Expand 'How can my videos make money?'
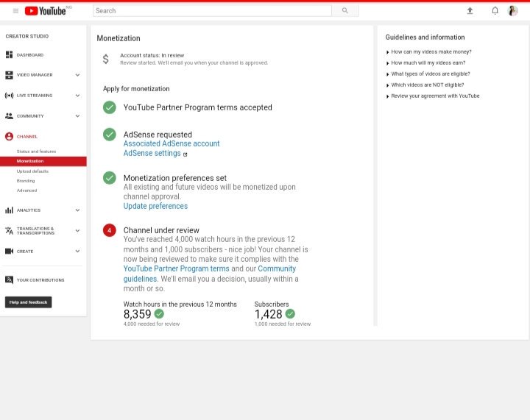 tap(428, 51)
